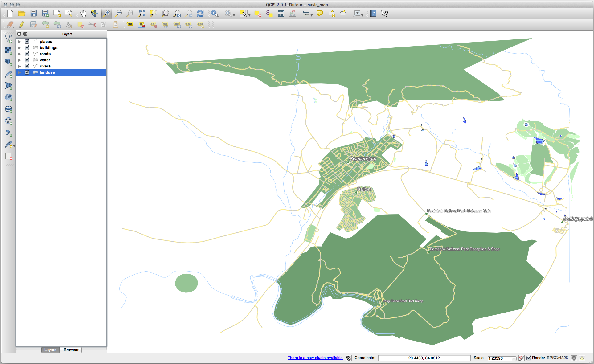The height and width of the screenshot is (364, 594).
Task: Click the Toggle Editing pencil icon
Action: [x=22, y=25]
